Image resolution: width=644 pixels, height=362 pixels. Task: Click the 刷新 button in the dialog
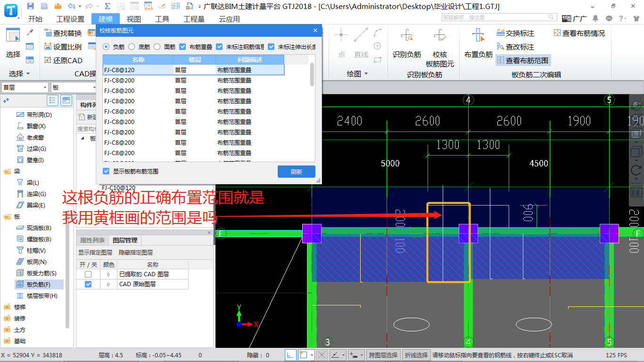point(297,172)
